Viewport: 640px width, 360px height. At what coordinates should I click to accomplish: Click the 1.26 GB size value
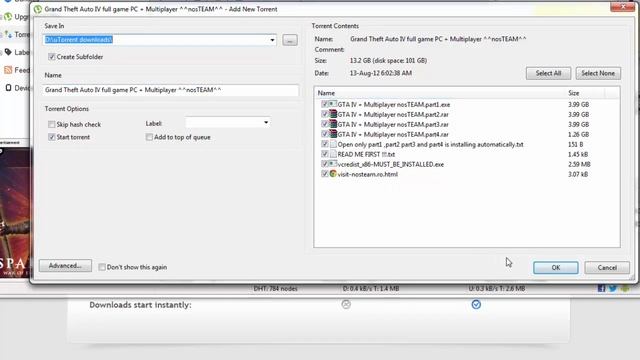[578, 134]
